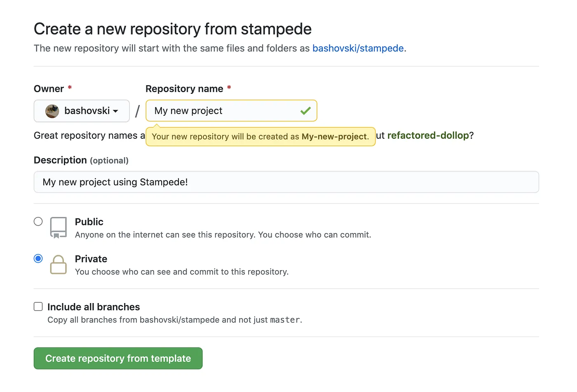Click the Public label text
The width and height of the screenshot is (577, 392).
click(89, 222)
